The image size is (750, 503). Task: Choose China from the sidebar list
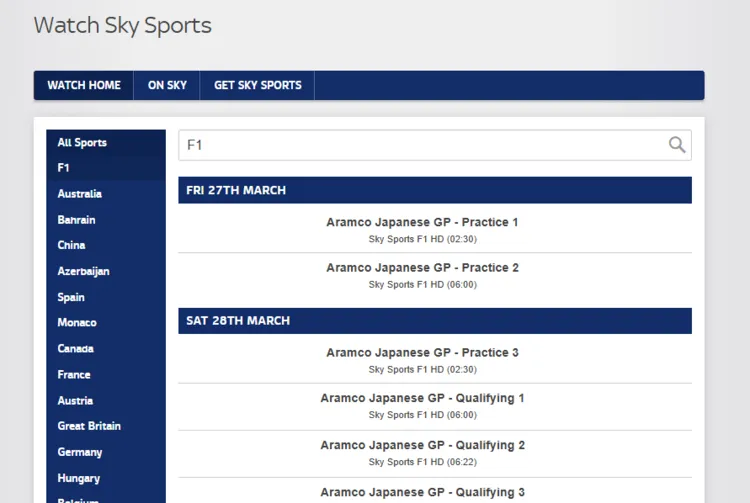click(106, 245)
